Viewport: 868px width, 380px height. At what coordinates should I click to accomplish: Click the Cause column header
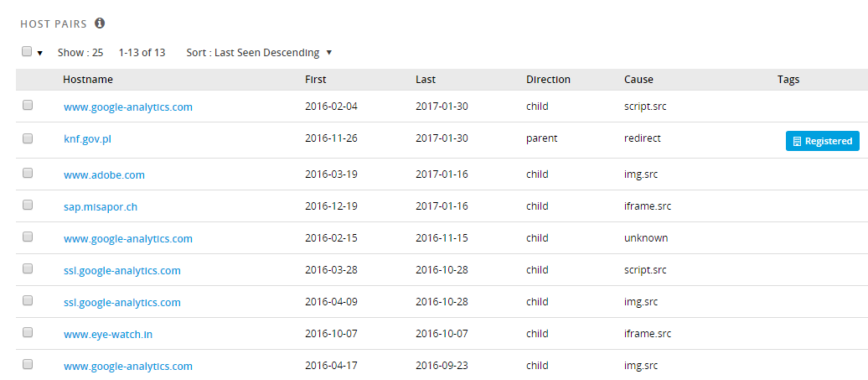[x=638, y=80]
